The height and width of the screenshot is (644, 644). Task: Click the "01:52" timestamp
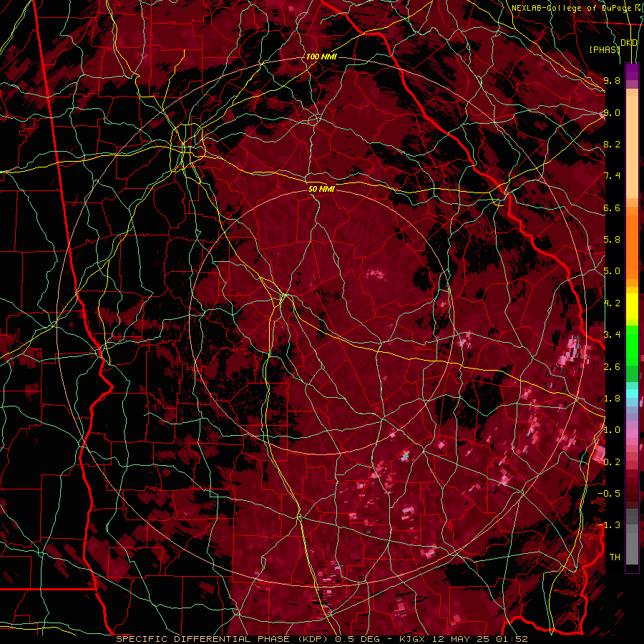511,639
